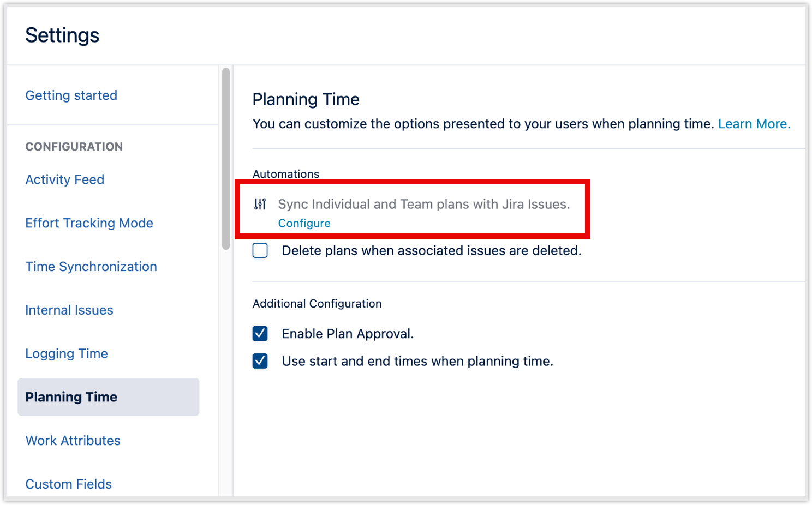The width and height of the screenshot is (812, 505).
Task: Follow the Learn More link
Action: pos(754,124)
